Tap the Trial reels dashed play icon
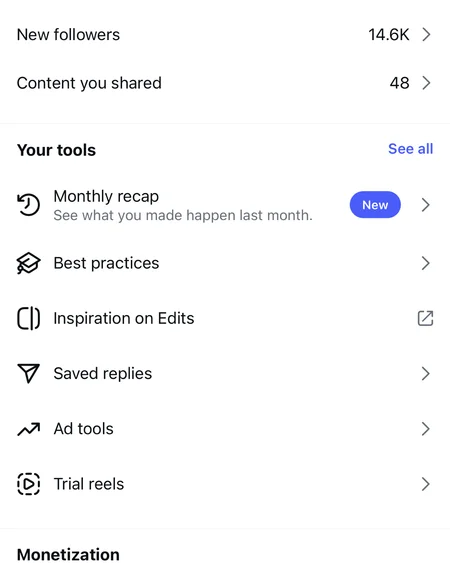This screenshot has height=563, width=450. click(x=28, y=484)
